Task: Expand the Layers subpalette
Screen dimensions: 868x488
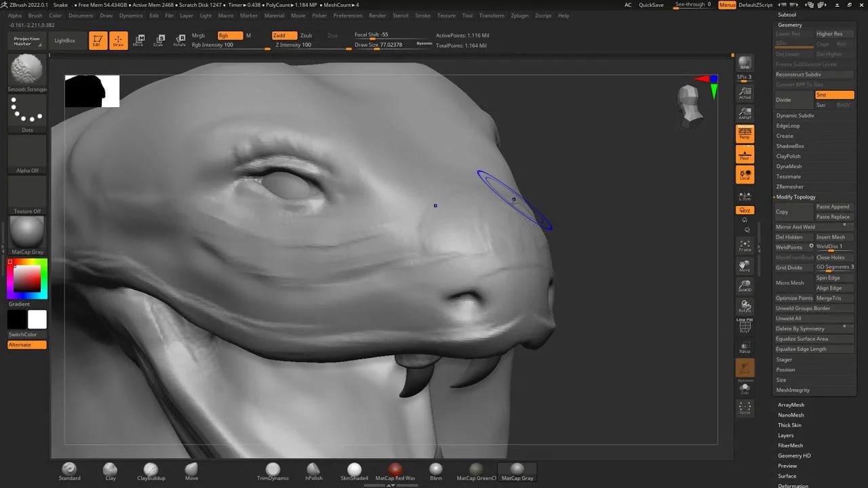Action: [786, 435]
